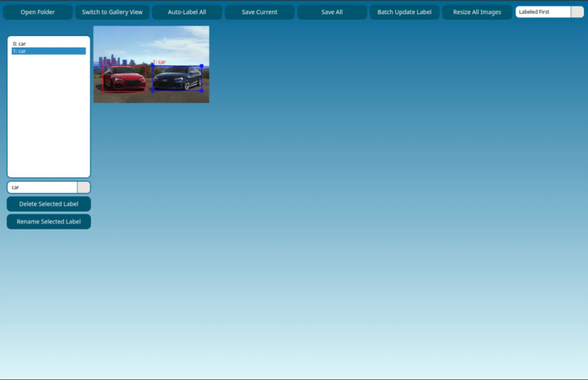Delete the selected label
The width and height of the screenshot is (588, 380).
click(49, 204)
